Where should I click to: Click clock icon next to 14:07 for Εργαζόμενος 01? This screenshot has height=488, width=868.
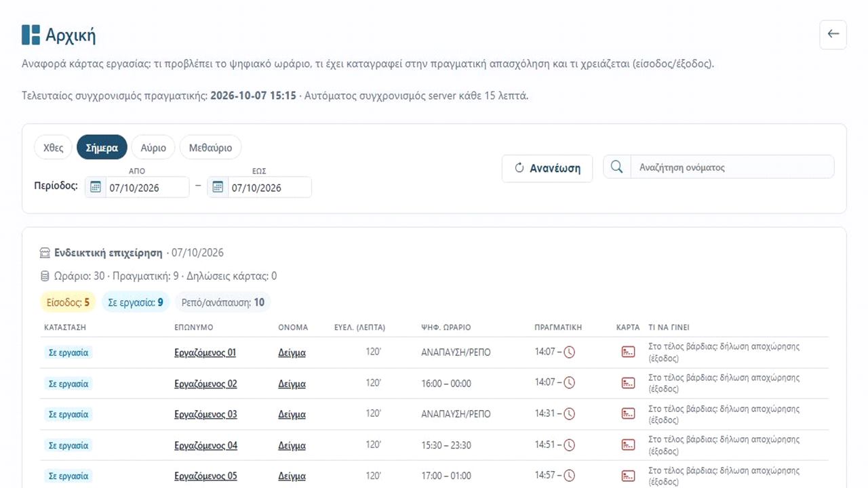click(x=570, y=352)
